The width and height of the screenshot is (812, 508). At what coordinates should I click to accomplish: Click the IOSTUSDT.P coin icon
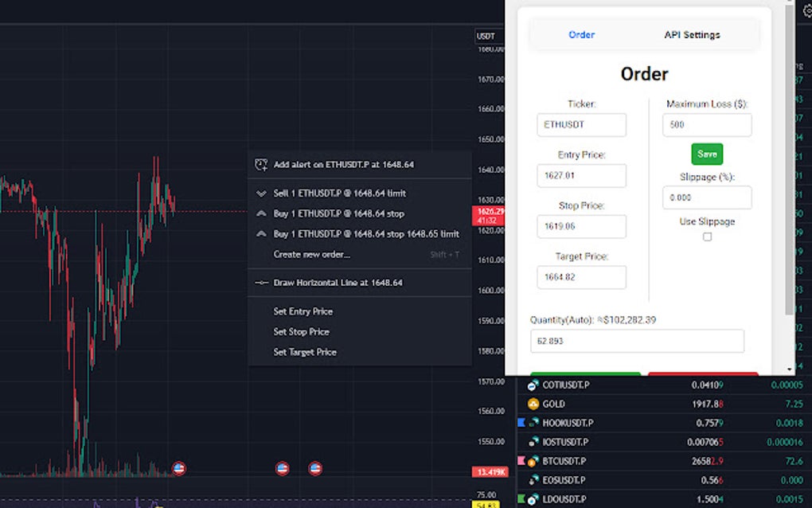[532, 442]
